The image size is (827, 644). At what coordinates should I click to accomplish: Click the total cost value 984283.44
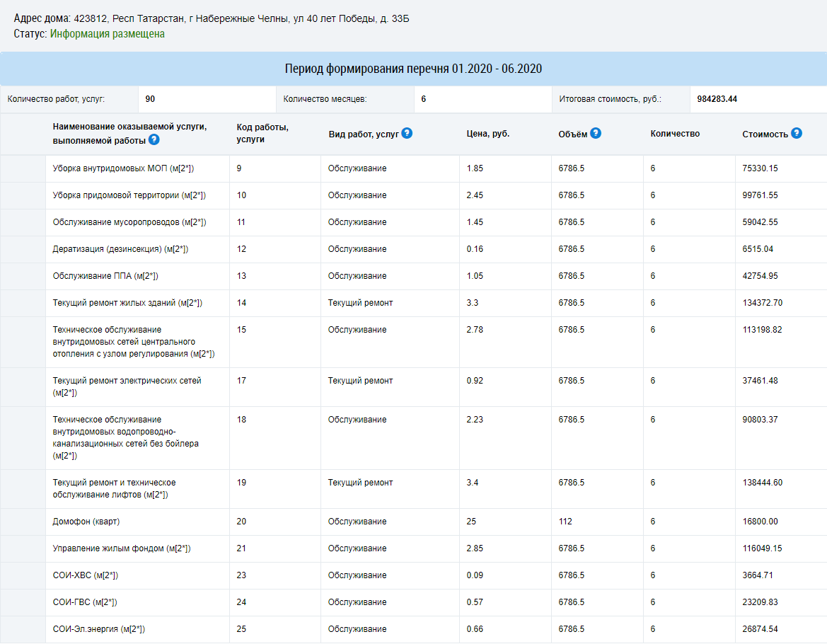tap(717, 99)
